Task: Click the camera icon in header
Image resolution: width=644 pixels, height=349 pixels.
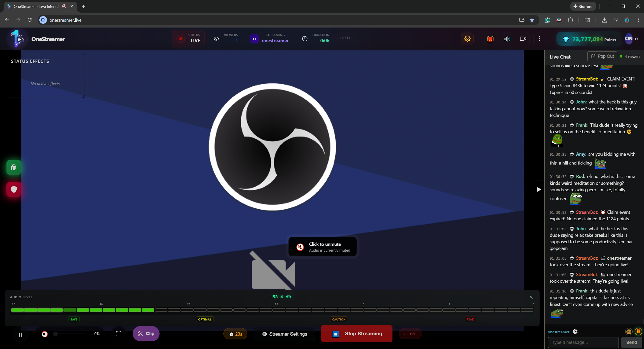Action: pos(523,39)
